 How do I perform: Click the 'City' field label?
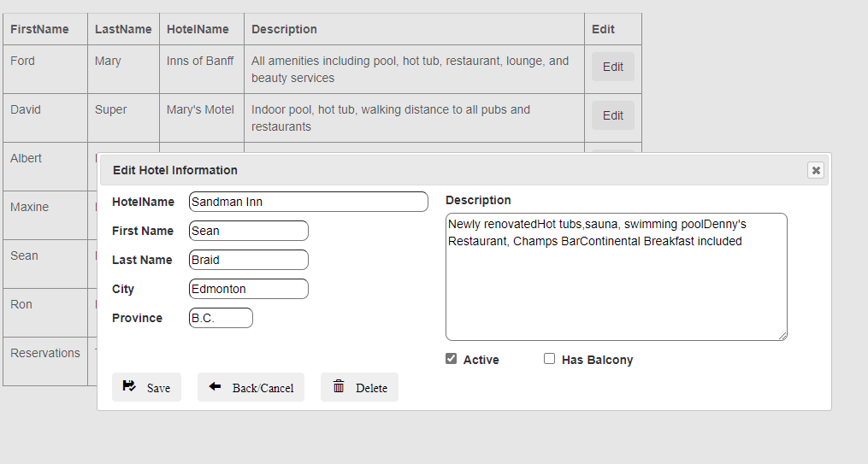(123, 289)
